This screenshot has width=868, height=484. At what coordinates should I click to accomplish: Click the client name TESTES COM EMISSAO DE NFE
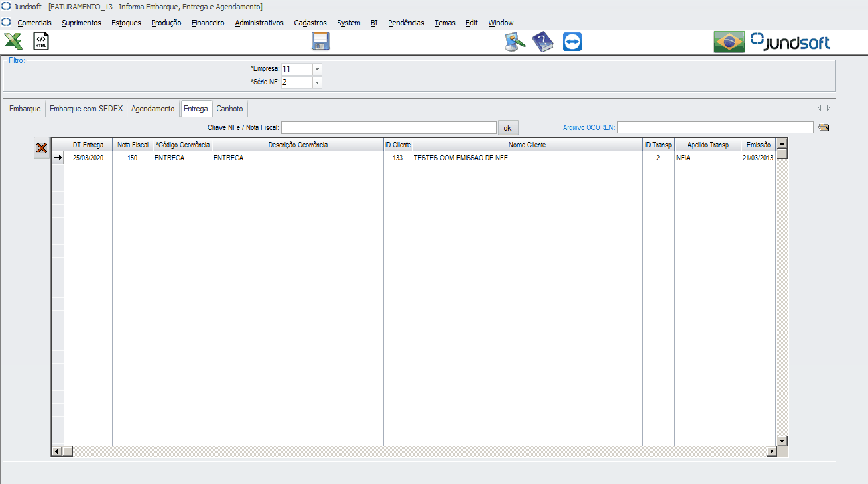coord(461,158)
